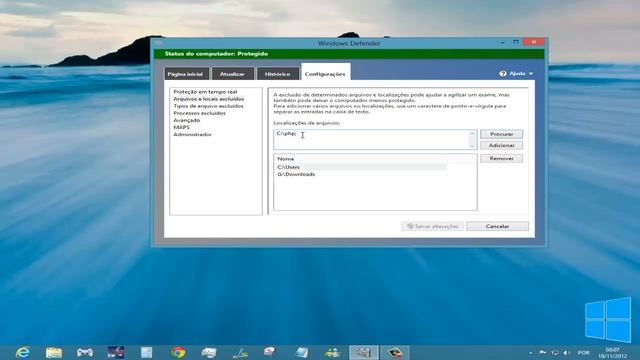Click the POR language indicator
This screenshot has width=640, height=360.
pos(583,353)
